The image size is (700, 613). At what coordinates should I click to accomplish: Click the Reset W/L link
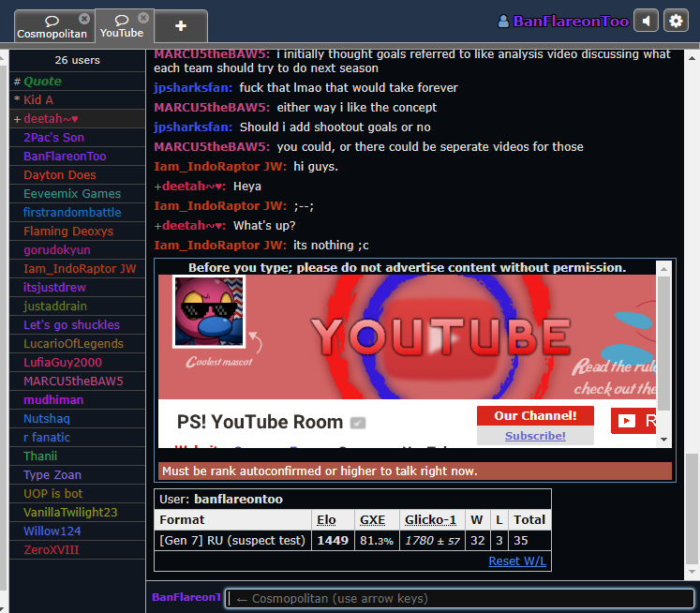point(517,561)
